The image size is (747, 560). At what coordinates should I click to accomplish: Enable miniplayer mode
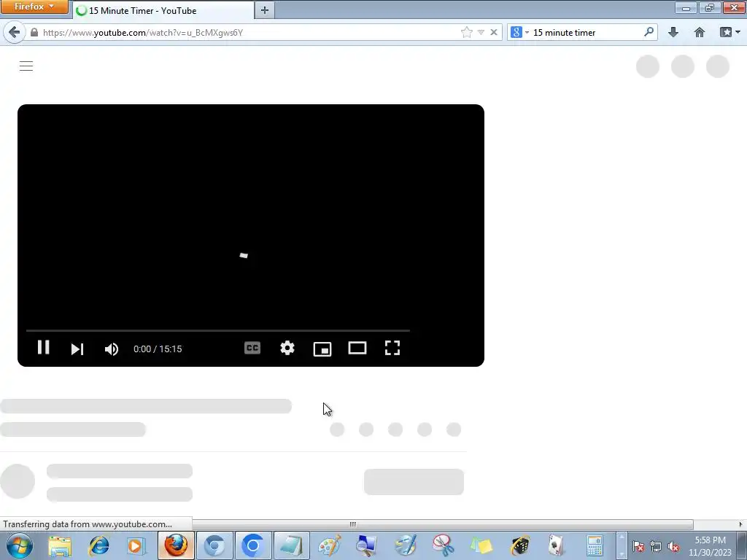point(322,349)
